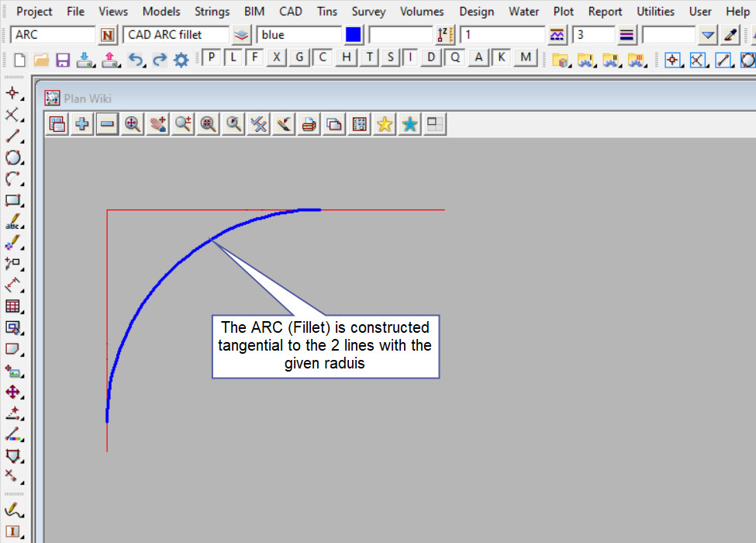The image size is (756, 543).
Task: Choose the CAD text (abc) tool
Action: point(12,222)
